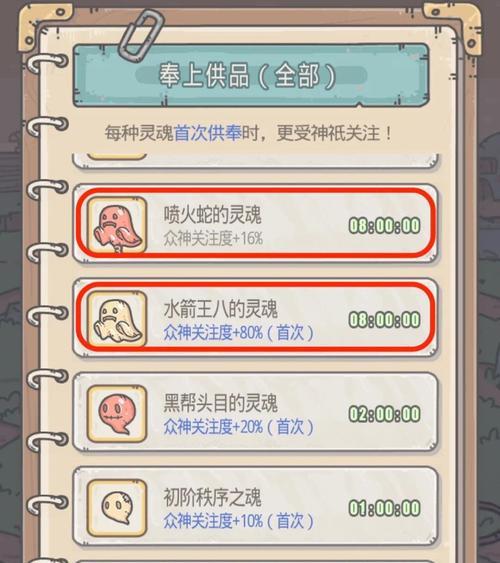The width and height of the screenshot is (500, 563).
Task: Tap the partially hidden offering icon above 喷火蛇
Action: click(x=117, y=156)
